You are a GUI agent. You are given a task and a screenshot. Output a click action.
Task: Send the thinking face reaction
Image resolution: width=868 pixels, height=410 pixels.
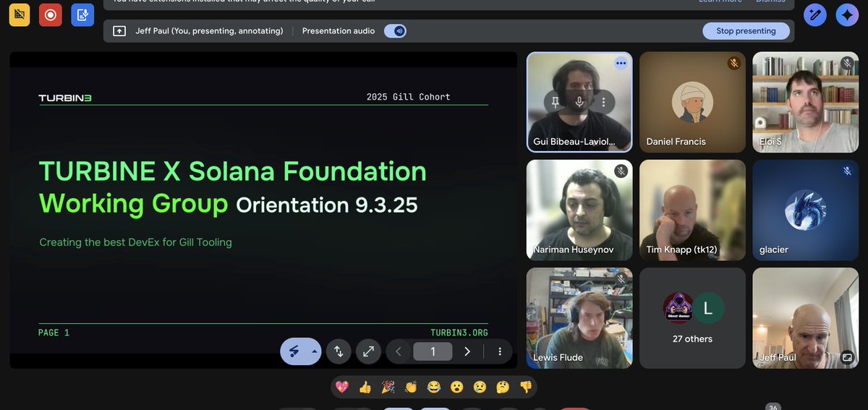pos(503,387)
